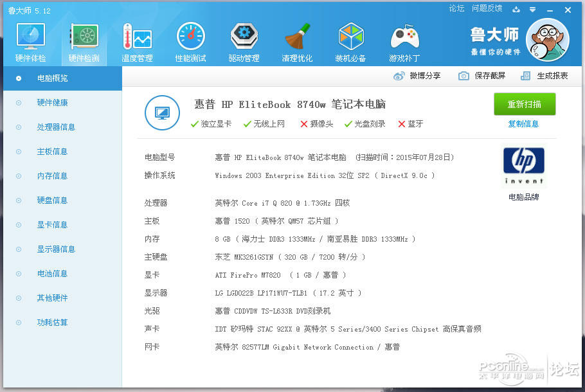Click the 惠普 1520 motherboard text
This screenshot has width=585, height=392.
click(x=276, y=221)
